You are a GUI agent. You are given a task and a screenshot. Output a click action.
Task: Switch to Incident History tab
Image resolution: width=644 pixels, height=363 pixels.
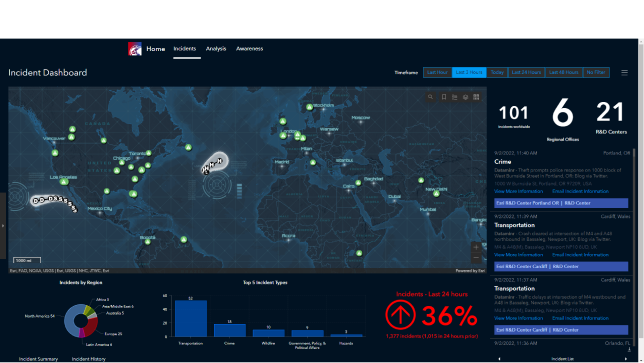(x=89, y=359)
